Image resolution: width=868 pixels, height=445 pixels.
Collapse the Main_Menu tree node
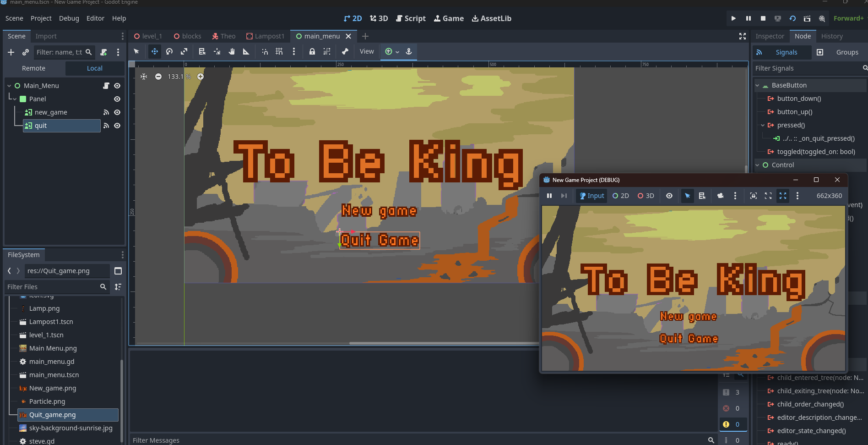pyautogui.click(x=9, y=86)
